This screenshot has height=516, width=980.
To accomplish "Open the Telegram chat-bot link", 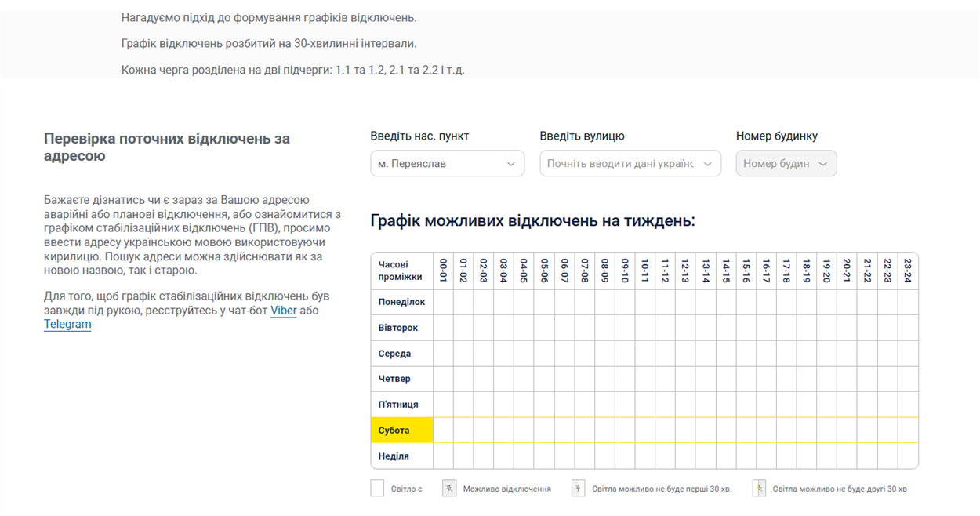I will click(x=67, y=325).
